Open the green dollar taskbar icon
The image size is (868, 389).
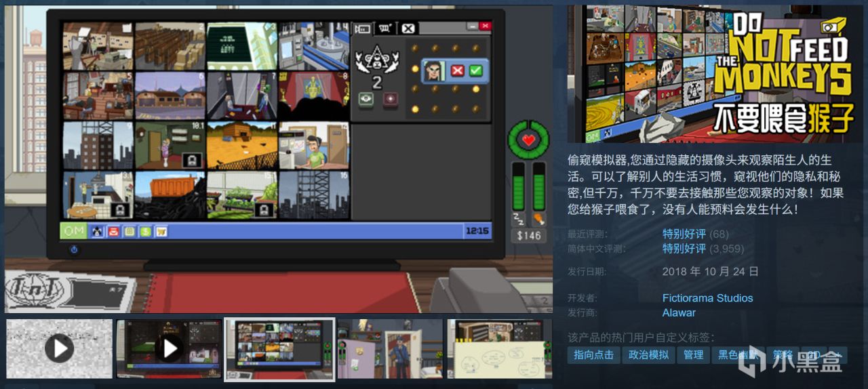coord(145,232)
